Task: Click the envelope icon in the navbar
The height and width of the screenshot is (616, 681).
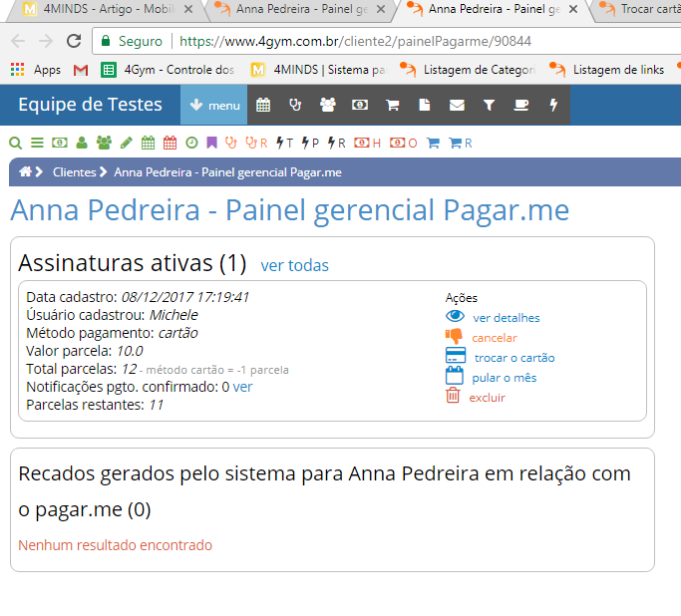Action: (x=457, y=105)
